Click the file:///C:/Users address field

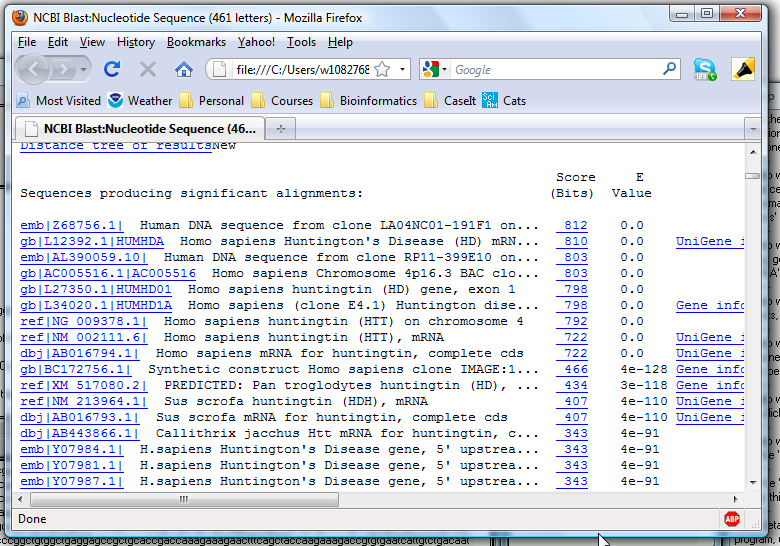click(x=302, y=70)
